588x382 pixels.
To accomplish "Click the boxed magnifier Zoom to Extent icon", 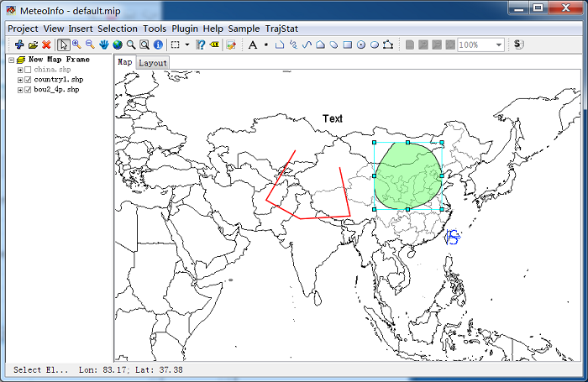I will [144, 44].
